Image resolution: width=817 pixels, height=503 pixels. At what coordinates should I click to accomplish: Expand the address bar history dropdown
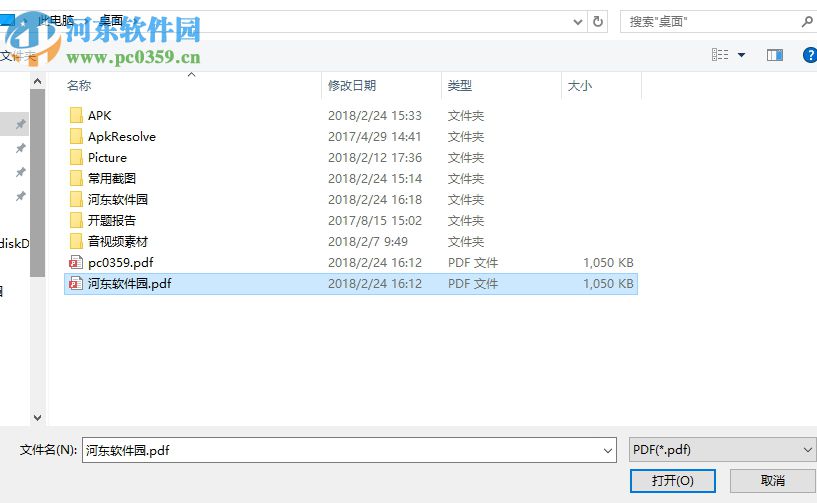point(577,22)
